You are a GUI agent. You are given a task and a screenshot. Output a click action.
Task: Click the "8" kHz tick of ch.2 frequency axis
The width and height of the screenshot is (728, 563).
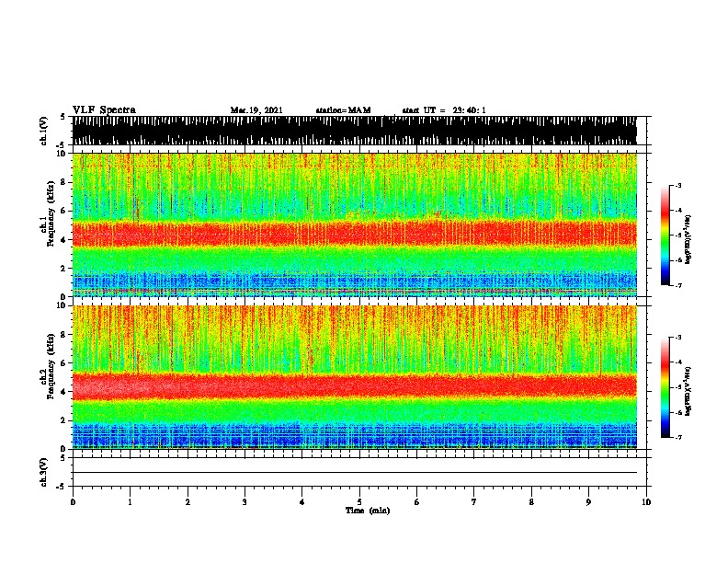[63, 335]
